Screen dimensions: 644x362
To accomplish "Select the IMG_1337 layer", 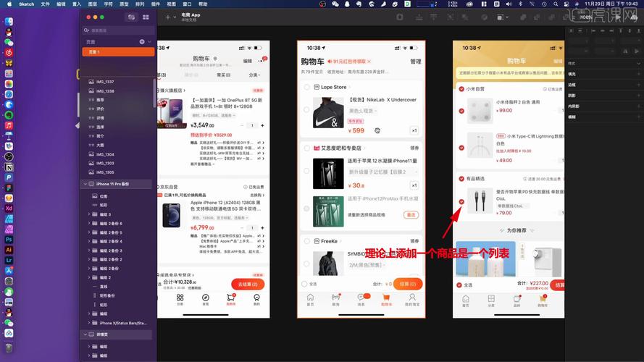I will pyautogui.click(x=105, y=82).
